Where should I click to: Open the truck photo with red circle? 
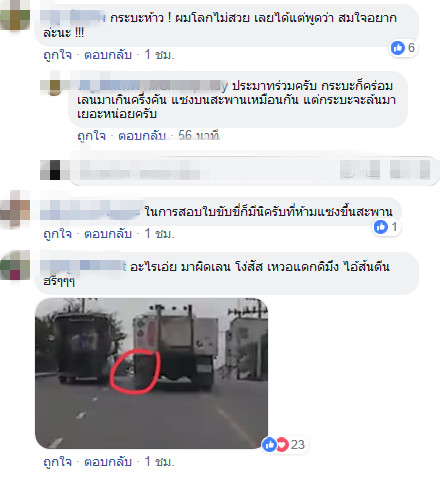pos(151,373)
